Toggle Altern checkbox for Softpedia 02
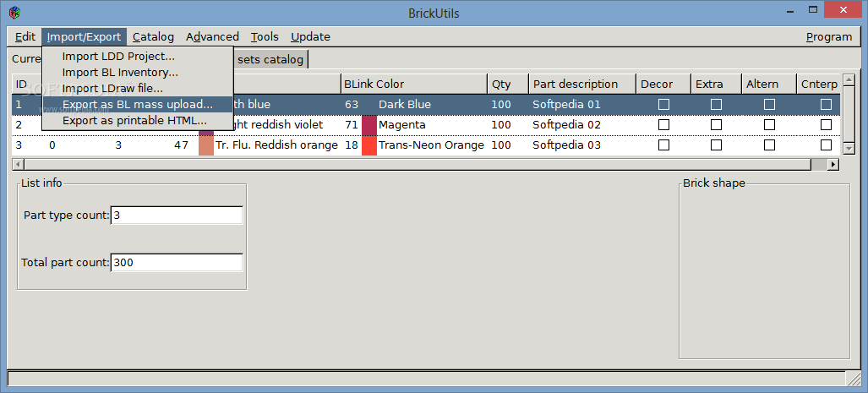The height and width of the screenshot is (393, 868). pos(769,124)
